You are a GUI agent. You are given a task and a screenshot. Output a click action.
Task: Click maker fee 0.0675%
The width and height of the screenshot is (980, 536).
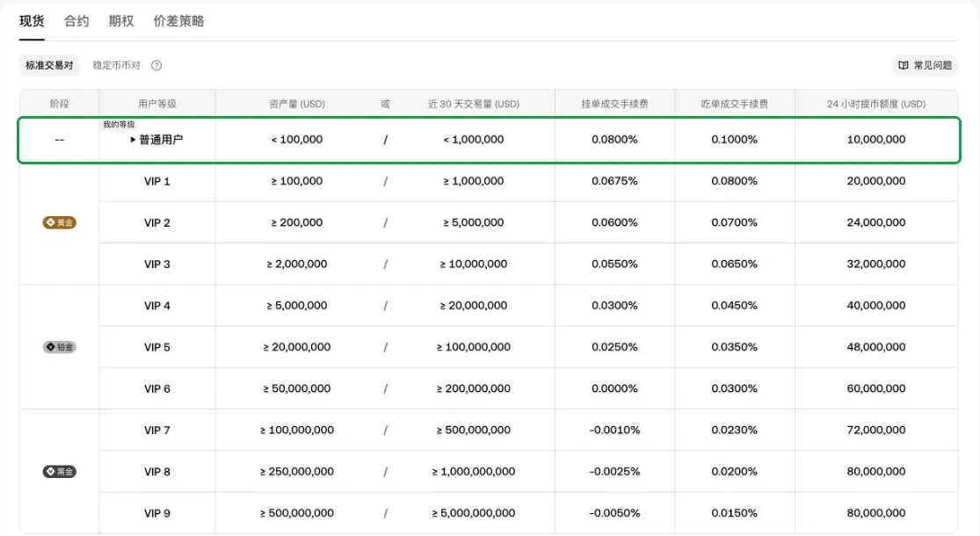615,181
